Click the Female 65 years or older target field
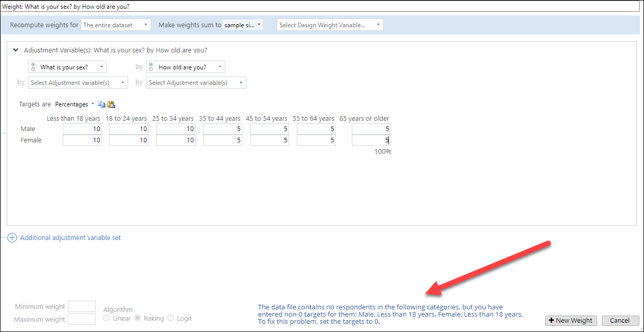 tap(371, 140)
